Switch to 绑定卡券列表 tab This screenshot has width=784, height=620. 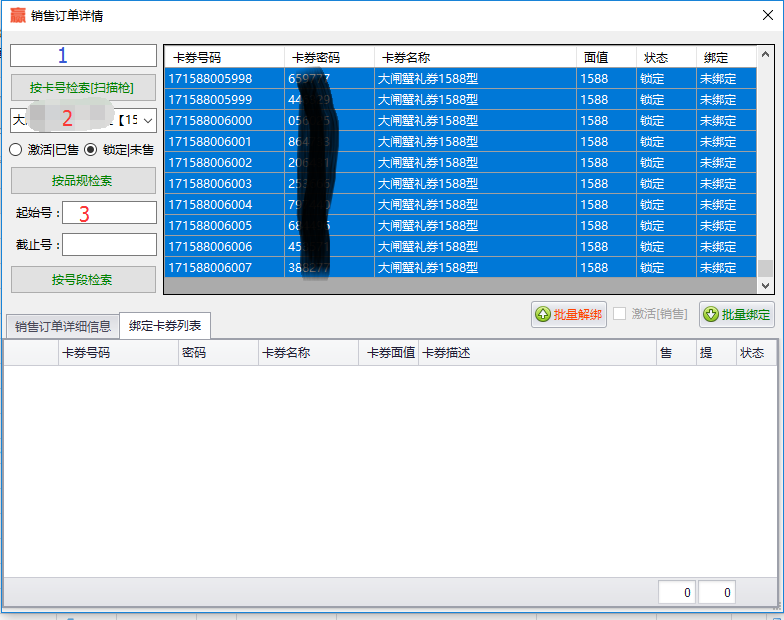pos(165,326)
